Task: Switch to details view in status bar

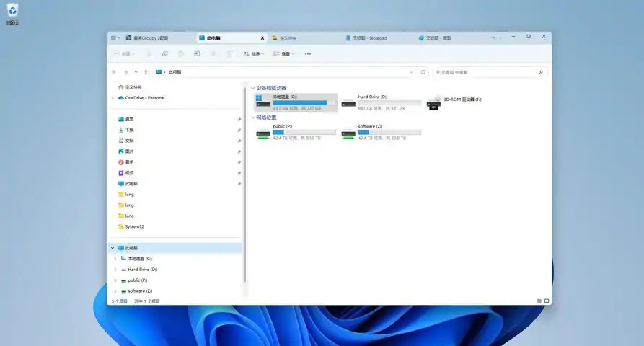Action: (x=539, y=301)
